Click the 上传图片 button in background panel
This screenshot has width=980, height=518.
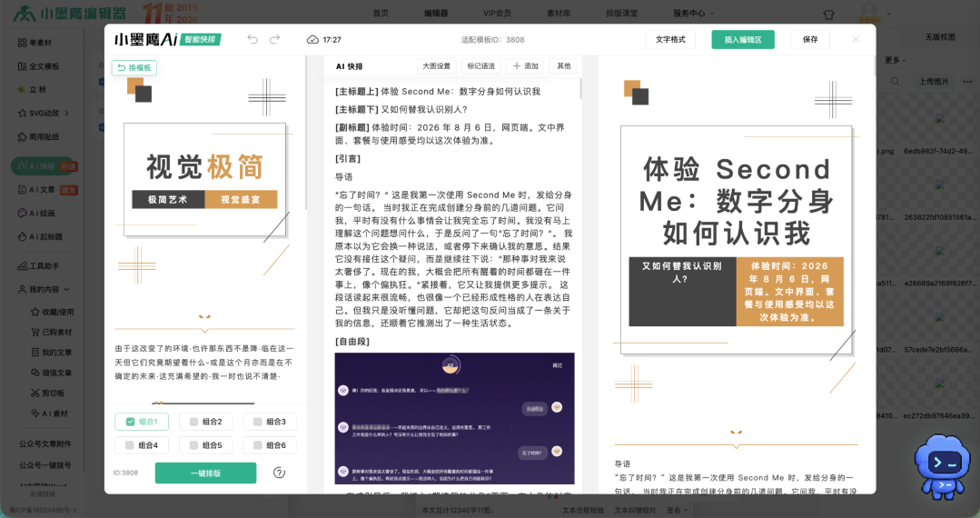pos(934,81)
